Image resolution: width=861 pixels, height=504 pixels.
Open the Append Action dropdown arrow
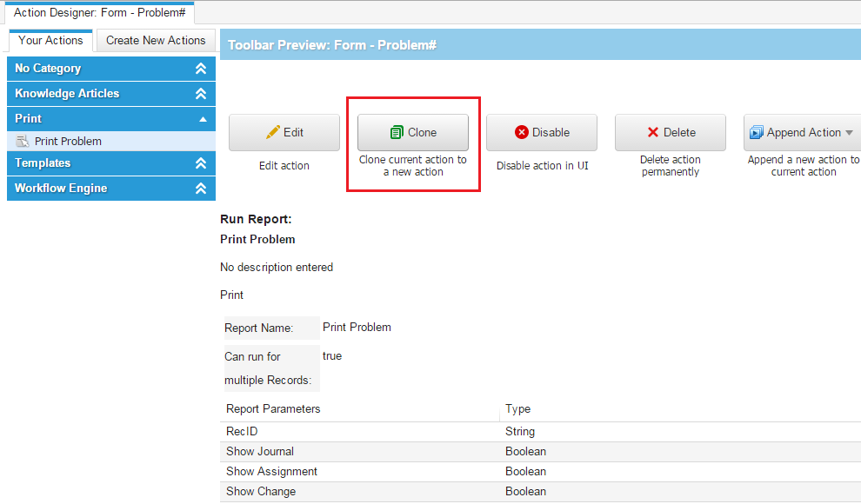pyautogui.click(x=849, y=133)
